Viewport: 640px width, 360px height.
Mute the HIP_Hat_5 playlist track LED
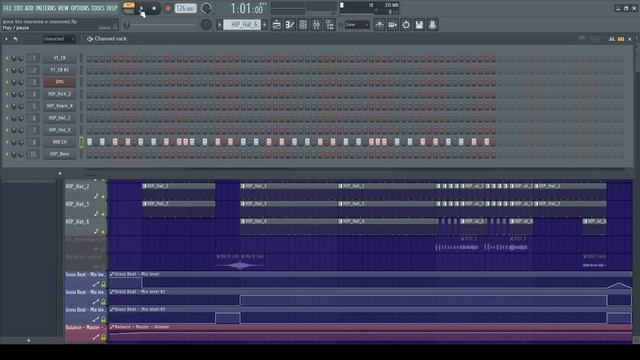(103, 214)
